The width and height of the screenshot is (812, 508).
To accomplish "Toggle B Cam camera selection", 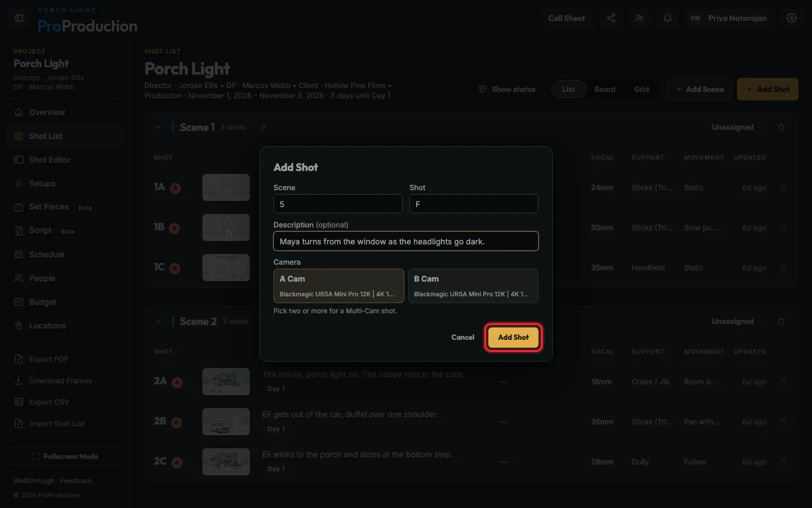I will 473,286.
